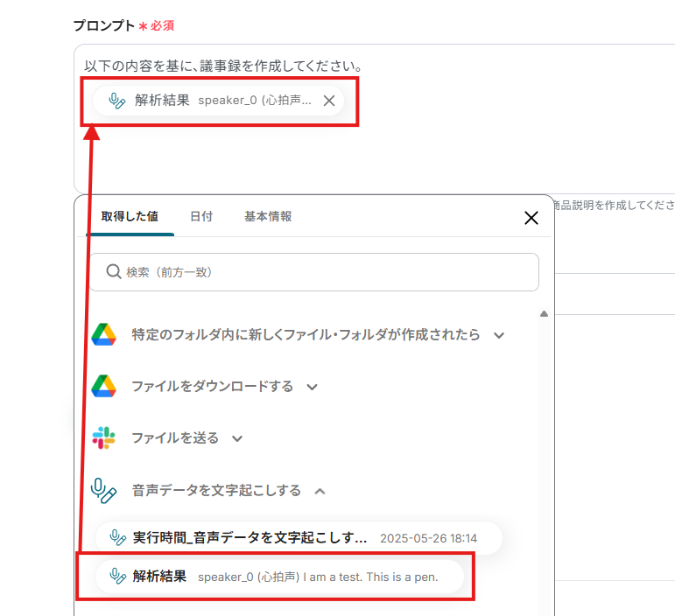Click the Slack icon beside ファイルを送る
The width and height of the screenshot is (675, 616).
pyautogui.click(x=104, y=437)
